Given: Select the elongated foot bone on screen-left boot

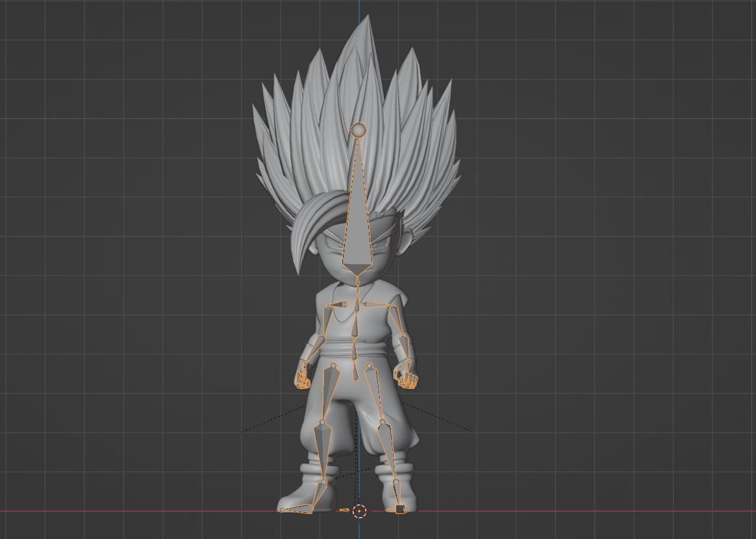Looking at the screenshot, I should [x=297, y=508].
